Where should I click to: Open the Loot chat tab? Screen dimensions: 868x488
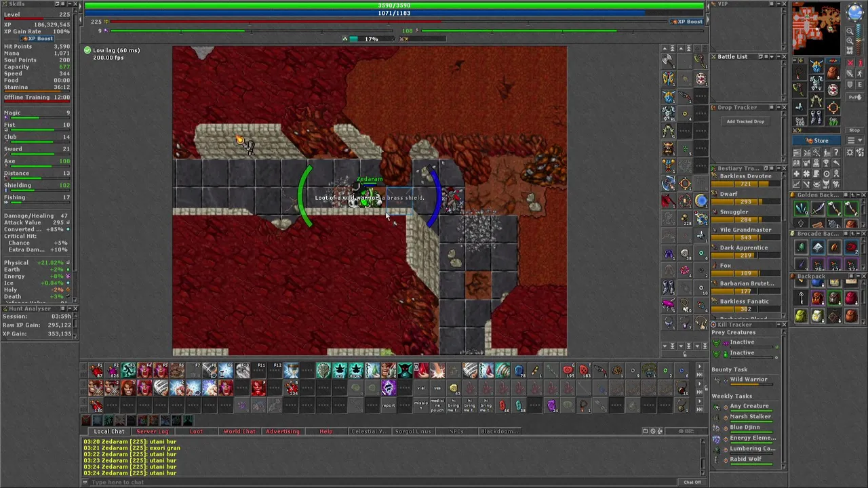coord(196,431)
